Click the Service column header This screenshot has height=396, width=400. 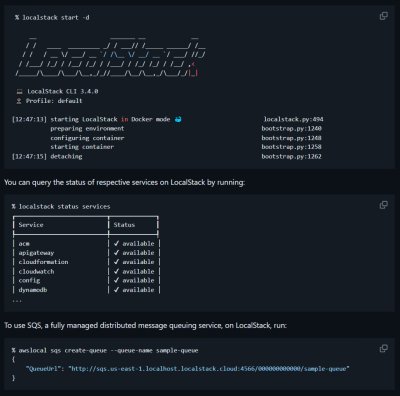[31, 225]
